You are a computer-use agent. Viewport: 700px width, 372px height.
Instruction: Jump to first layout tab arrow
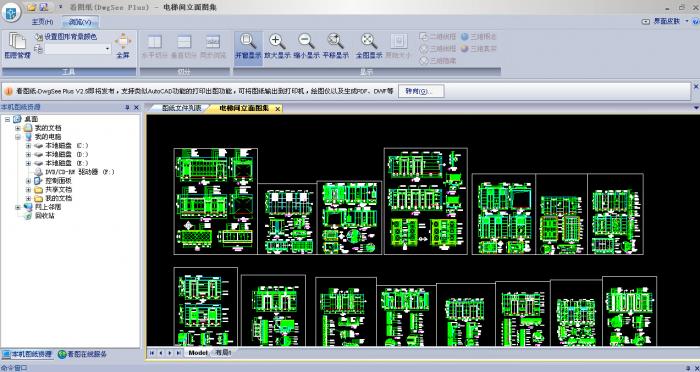152,353
